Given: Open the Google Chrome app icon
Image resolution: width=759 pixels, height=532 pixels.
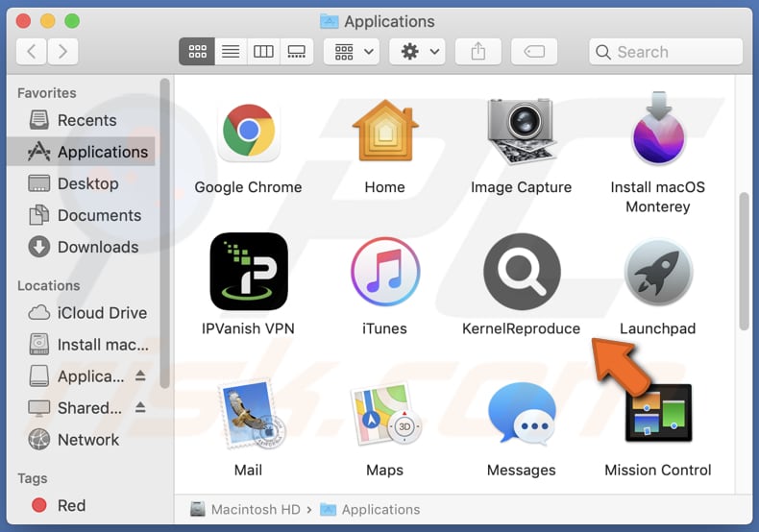Looking at the screenshot, I should click(249, 132).
